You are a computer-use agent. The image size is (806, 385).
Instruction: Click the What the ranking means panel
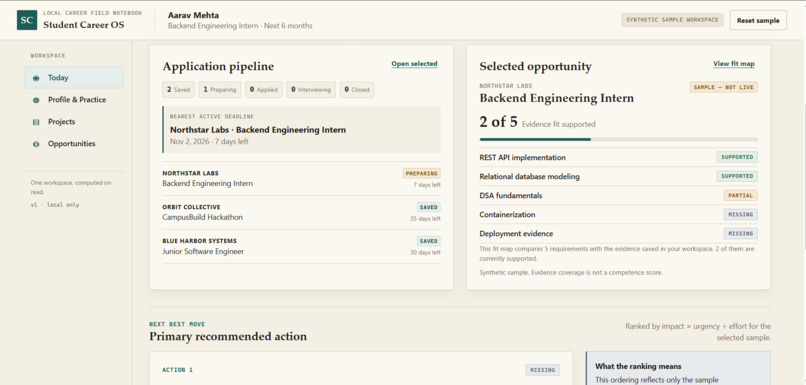point(678,368)
